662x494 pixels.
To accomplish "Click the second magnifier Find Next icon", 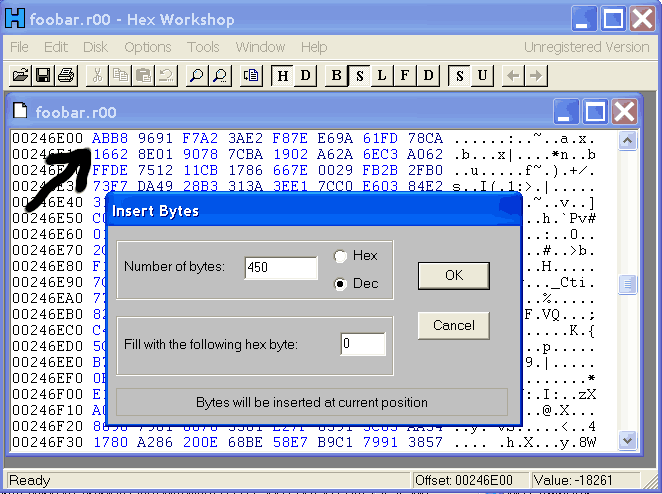I will [x=220, y=76].
